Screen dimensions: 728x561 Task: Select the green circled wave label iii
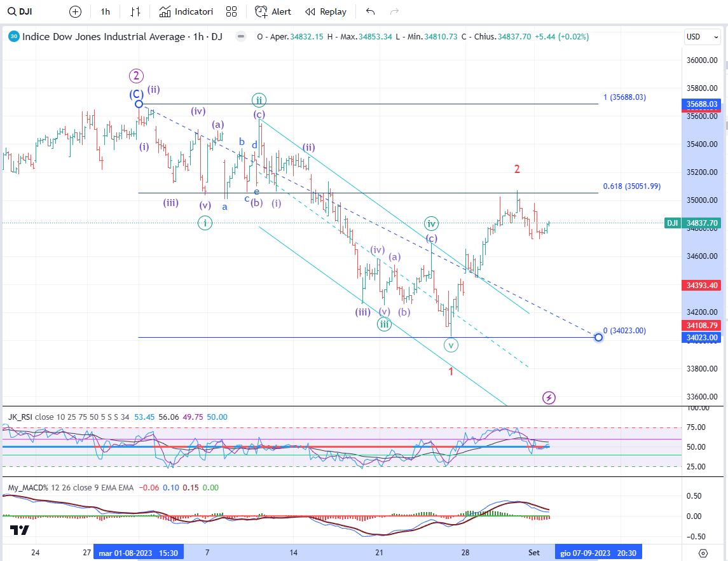[x=384, y=324]
